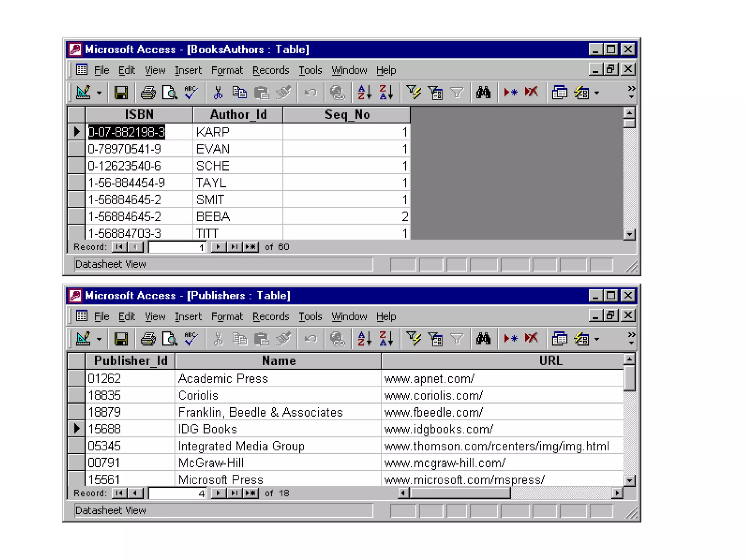The width and height of the screenshot is (747, 560).
Task: Click cell 'www.coriolis.com/'
Action: (x=502, y=395)
